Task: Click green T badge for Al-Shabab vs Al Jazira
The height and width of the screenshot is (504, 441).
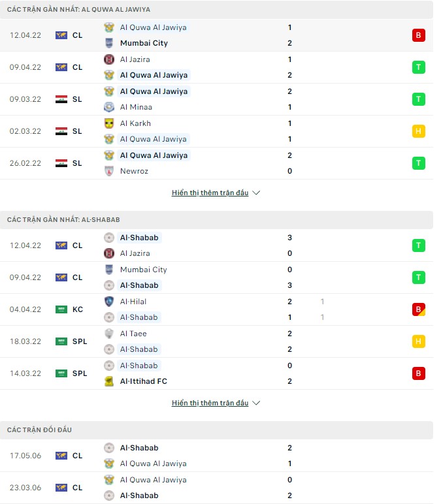Action: click(419, 245)
